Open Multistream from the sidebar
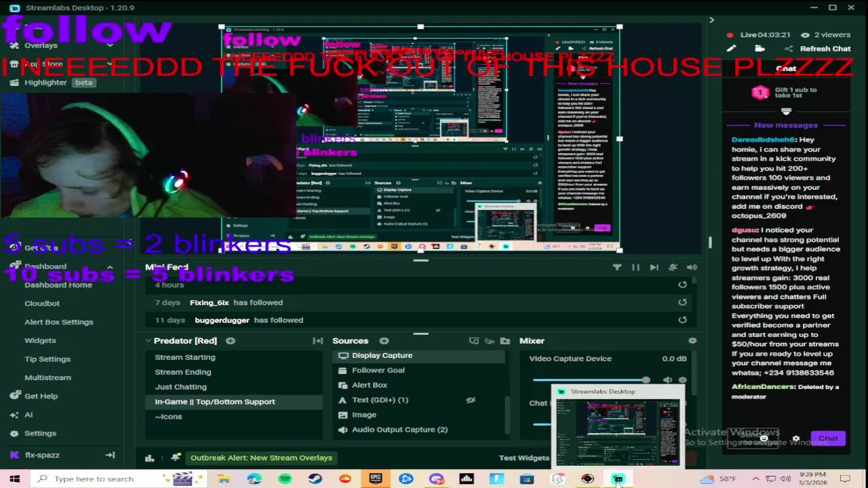 pos(47,378)
